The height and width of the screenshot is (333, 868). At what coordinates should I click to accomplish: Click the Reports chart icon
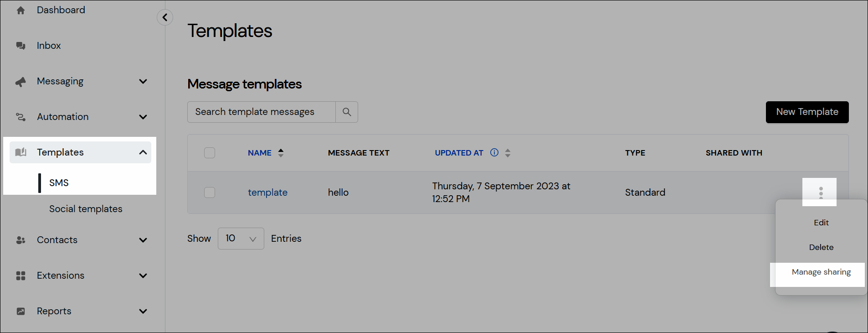tap(21, 311)
